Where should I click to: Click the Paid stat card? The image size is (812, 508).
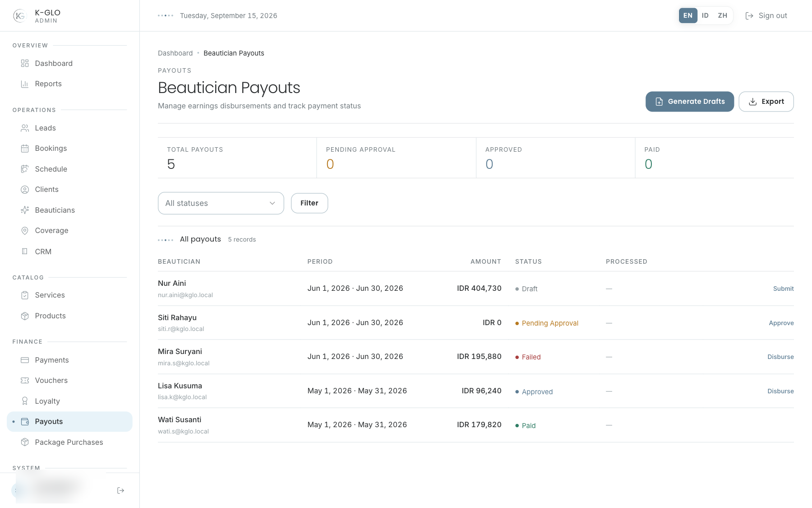(715, 158)
